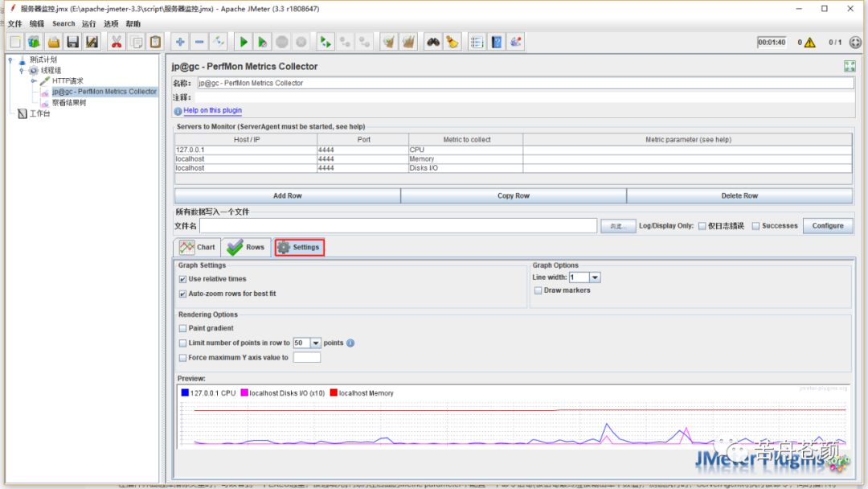Click the Save floppy disk icon
The height and width of the screenshot is (489, 868).
[73, 42]
